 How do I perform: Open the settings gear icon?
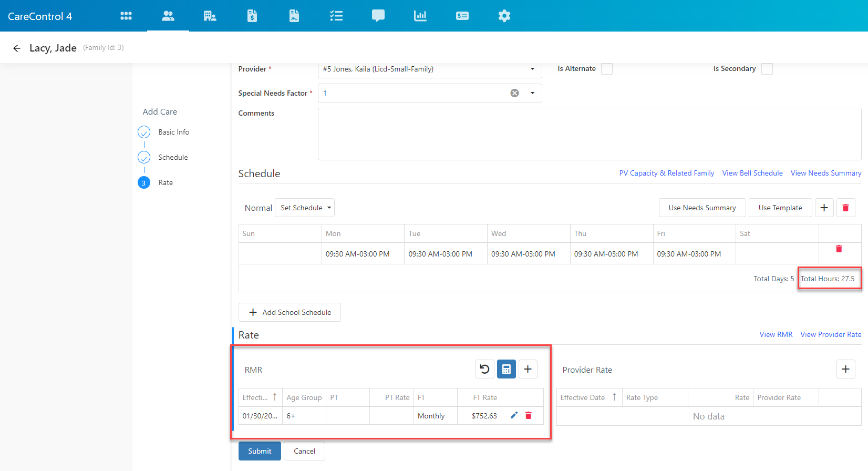point(504,16)
